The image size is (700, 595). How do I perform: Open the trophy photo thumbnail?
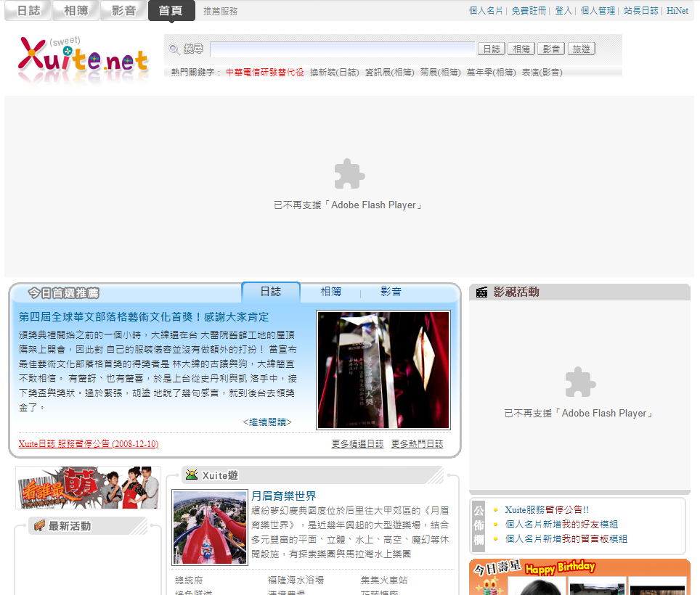[383, 370]
